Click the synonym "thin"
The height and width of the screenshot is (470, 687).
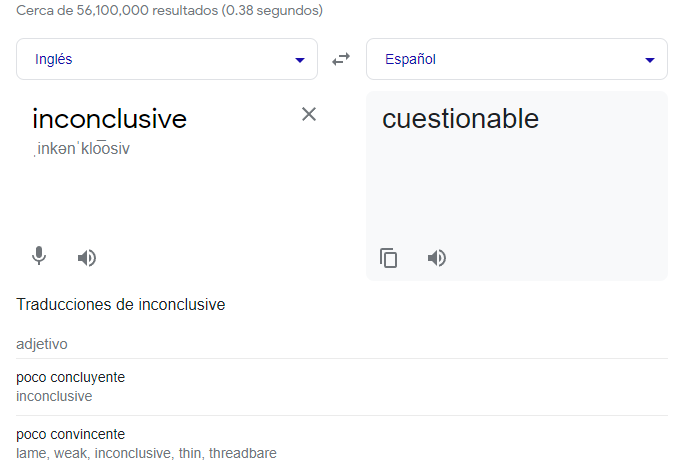[x=188, y=453]
